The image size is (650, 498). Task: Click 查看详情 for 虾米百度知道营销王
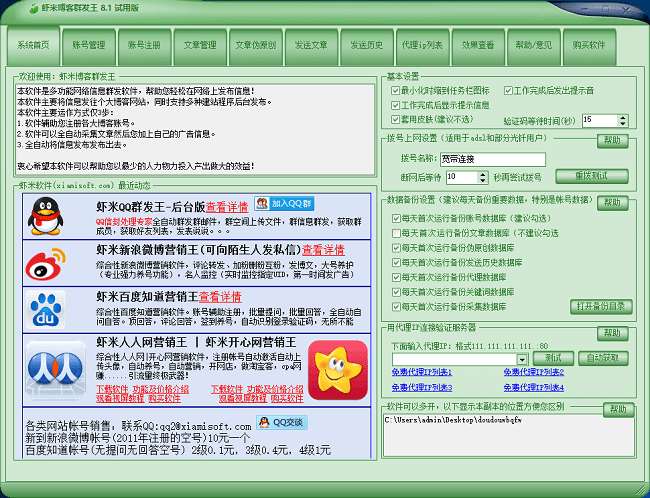[x=220, y=297]
